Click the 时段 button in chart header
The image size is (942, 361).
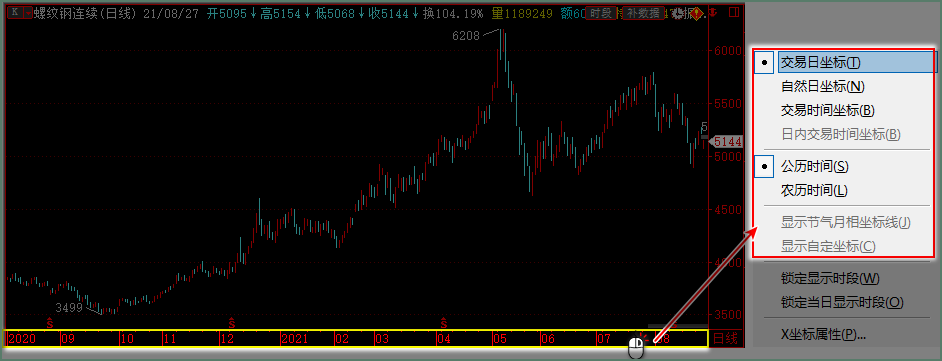click(600, 13)
